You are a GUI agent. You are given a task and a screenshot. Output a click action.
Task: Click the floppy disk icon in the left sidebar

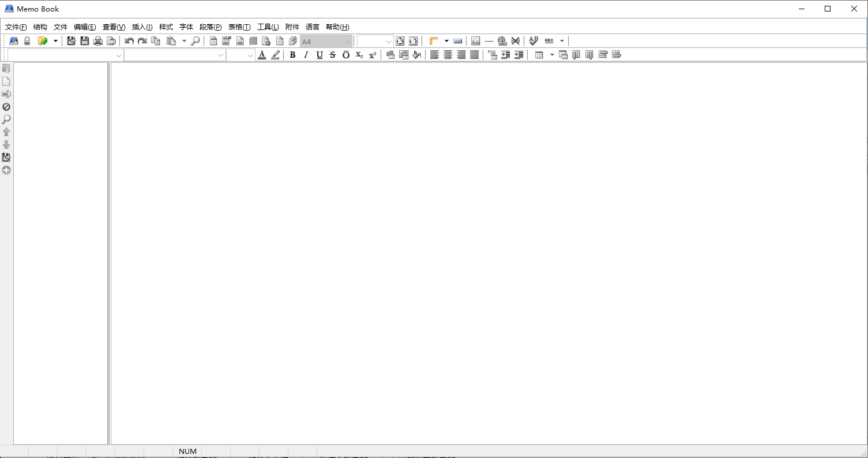click(6, 157)
